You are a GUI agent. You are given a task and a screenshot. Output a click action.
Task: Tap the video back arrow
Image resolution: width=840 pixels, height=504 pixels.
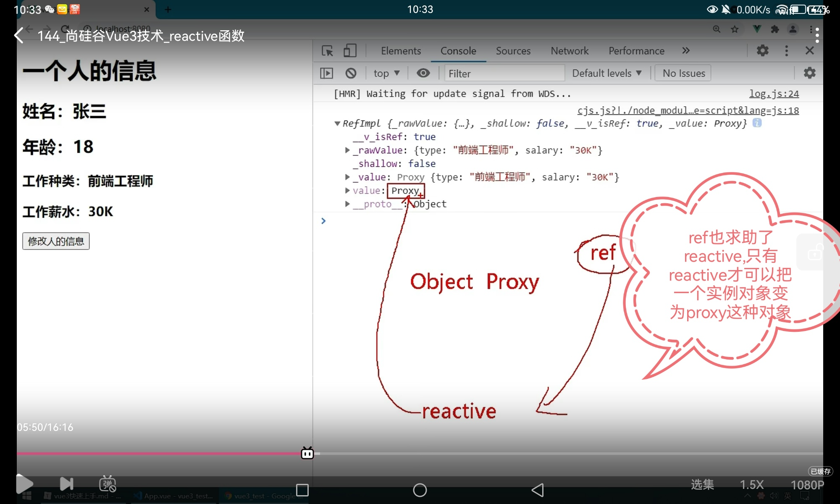coord(19,36)
